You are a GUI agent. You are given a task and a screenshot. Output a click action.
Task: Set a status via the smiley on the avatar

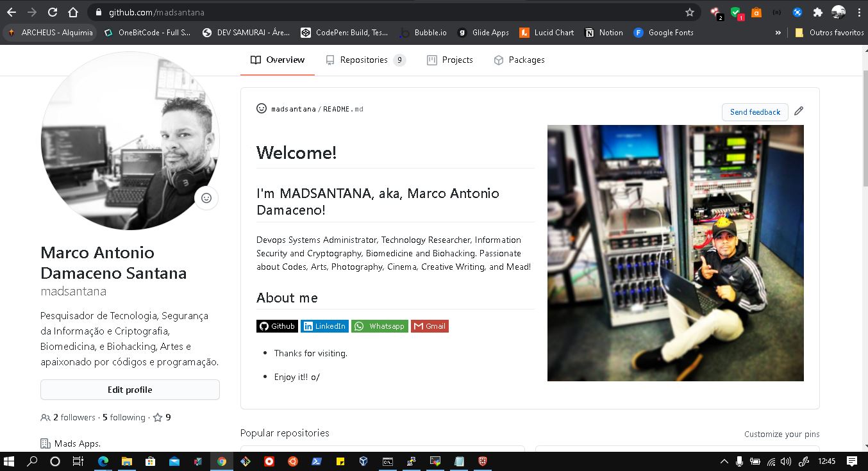[206, 198]
